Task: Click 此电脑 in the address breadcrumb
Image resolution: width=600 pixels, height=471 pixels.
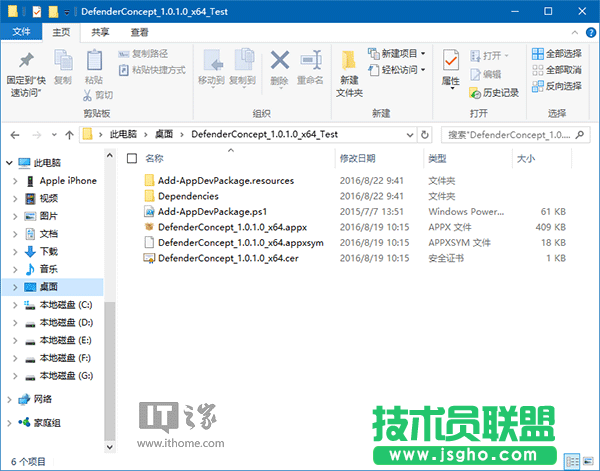Action: [x=123, y=134]
